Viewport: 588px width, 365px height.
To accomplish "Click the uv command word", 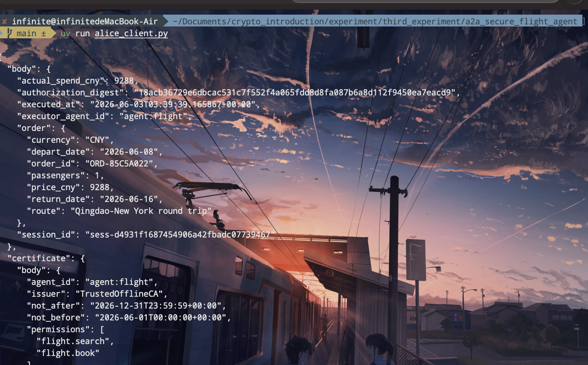I will tap(65, 33).
